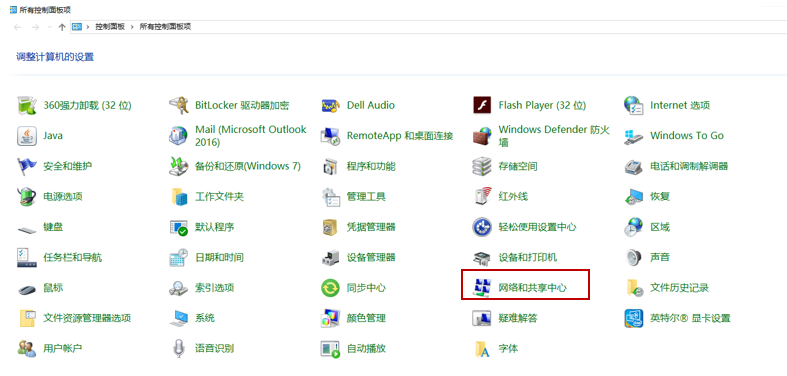787x376 pixels.
Task: Open the 程序和功能 link
Action: 371,166
